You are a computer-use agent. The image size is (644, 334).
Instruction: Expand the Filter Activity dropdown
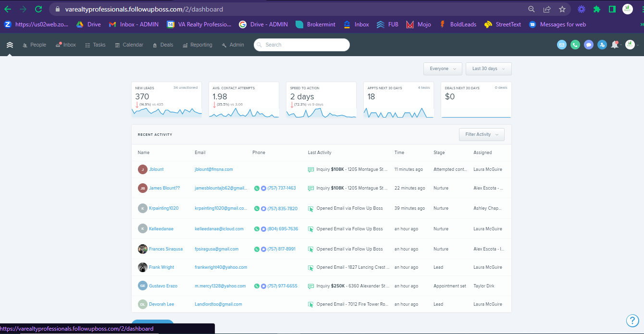pyautogui.click(x=482, y=134)
